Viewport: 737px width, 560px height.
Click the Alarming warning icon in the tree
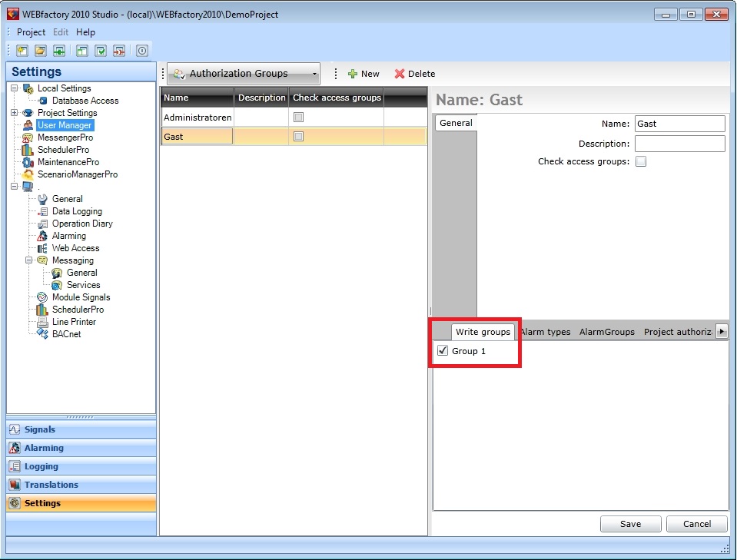[x=42, y=236]
